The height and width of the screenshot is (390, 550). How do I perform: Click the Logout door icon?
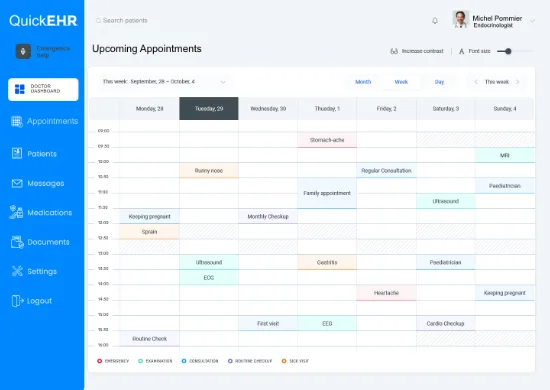pyautogui.click(x=17, y=301)
